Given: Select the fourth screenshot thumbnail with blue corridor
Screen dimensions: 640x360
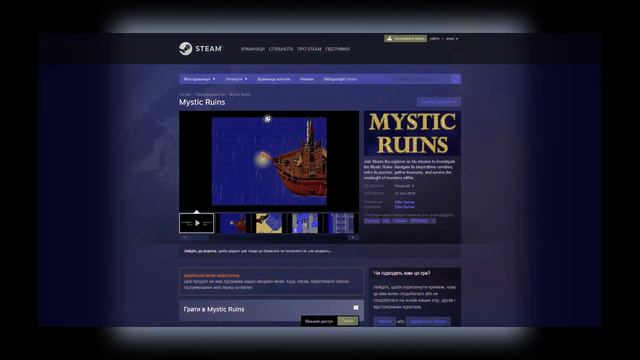Looking at the screenshot, I should coord(304,223).
